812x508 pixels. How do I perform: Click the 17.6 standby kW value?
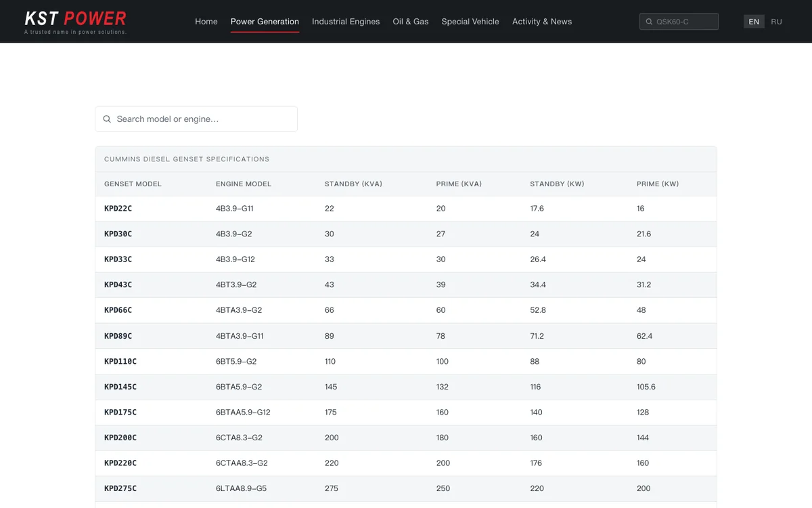click(x=537, y=209)
